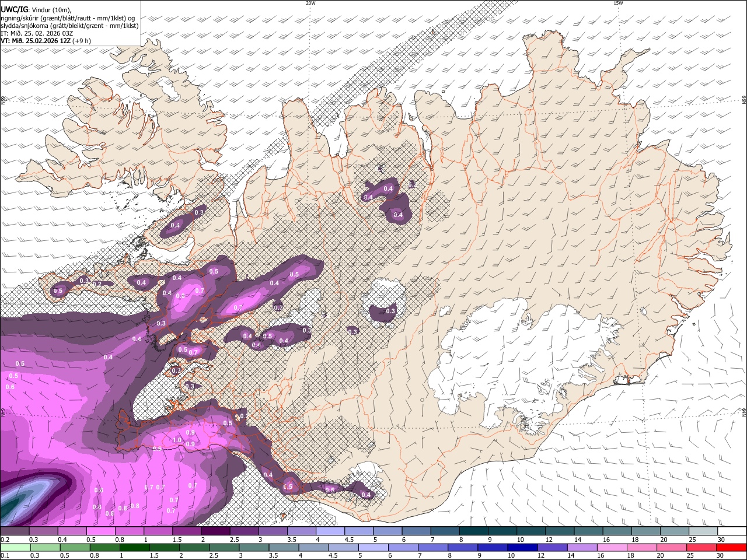Click the pale grey upper legend swatch between 25 and 30
Viewport: 747px width, 560px height.
coord(703,531)
